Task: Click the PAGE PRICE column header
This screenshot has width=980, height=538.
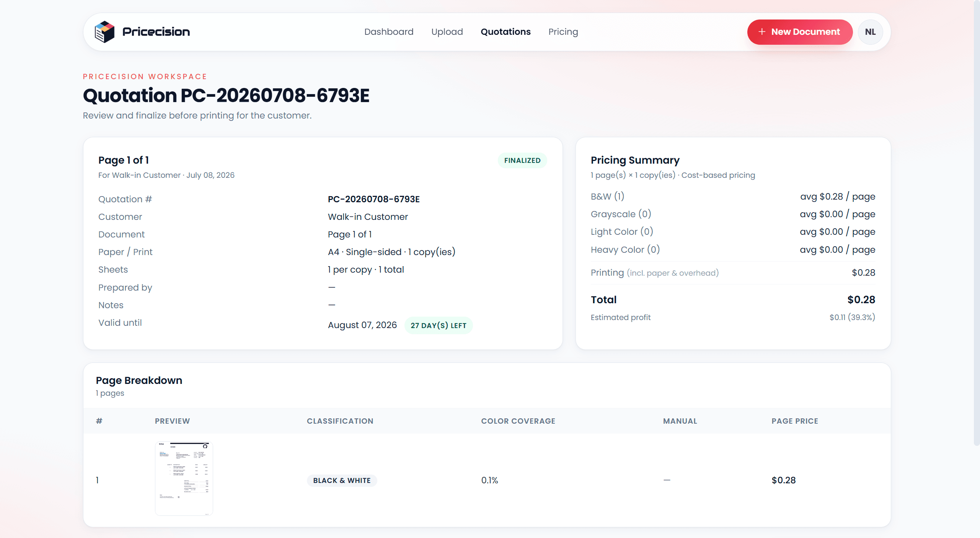Action: point(795,421)
